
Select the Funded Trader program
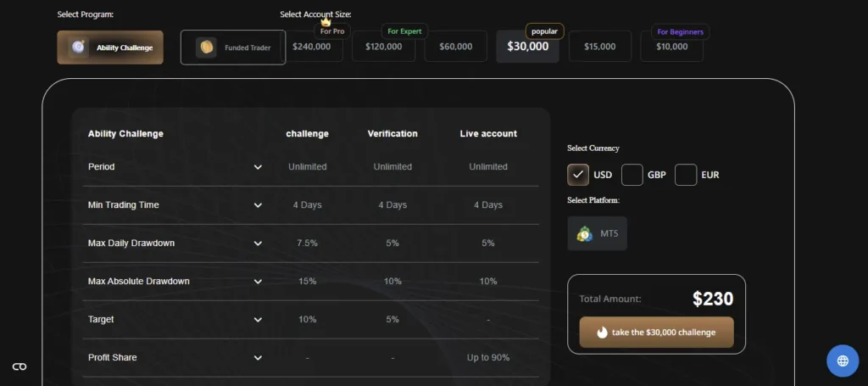233,47
